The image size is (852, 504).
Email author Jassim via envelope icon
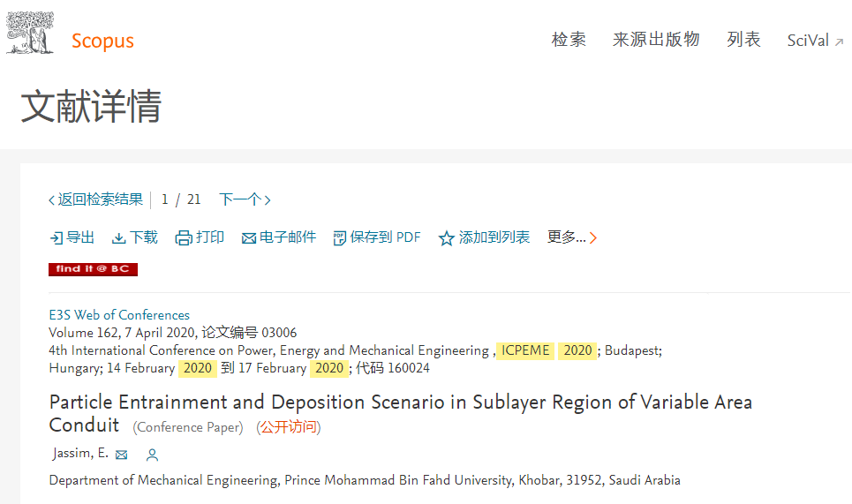coord(122,455)
